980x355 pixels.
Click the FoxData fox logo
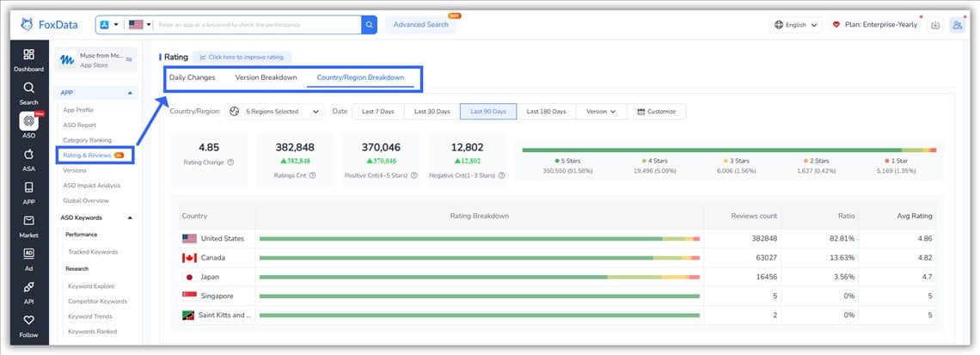[x=27, y=24]
